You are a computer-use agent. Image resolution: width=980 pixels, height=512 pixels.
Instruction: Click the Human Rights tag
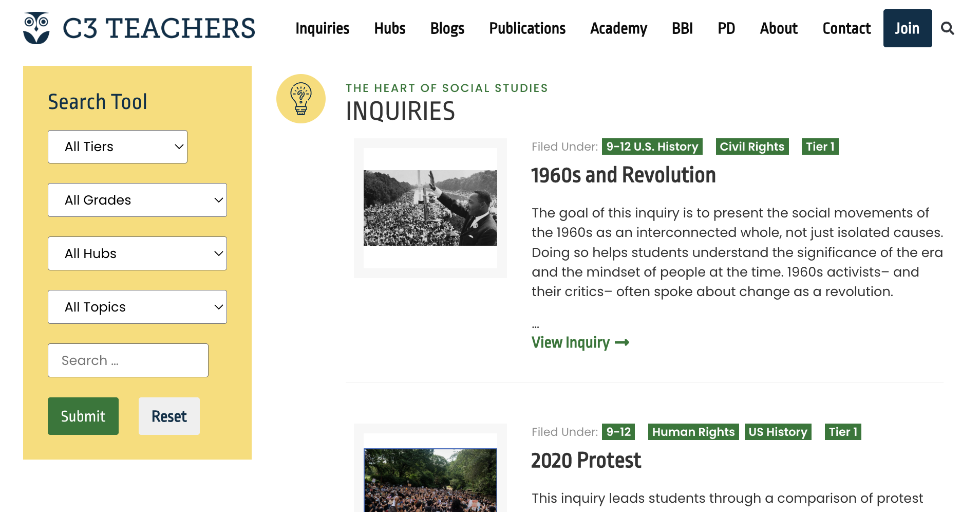point(693,432)
